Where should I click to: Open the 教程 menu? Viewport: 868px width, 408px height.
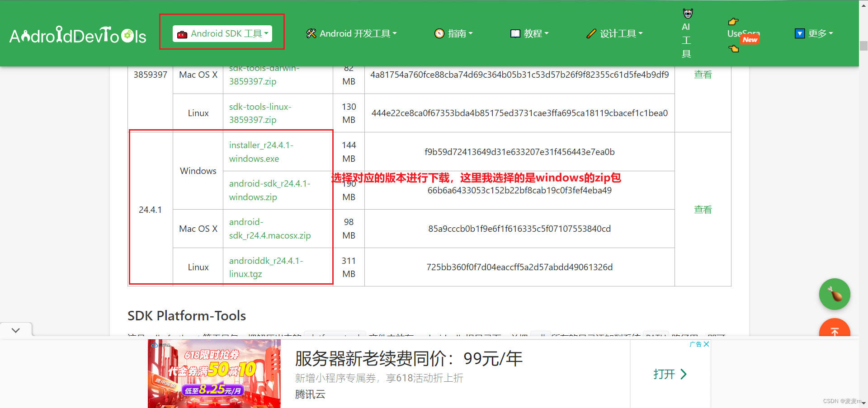point(533,33)
